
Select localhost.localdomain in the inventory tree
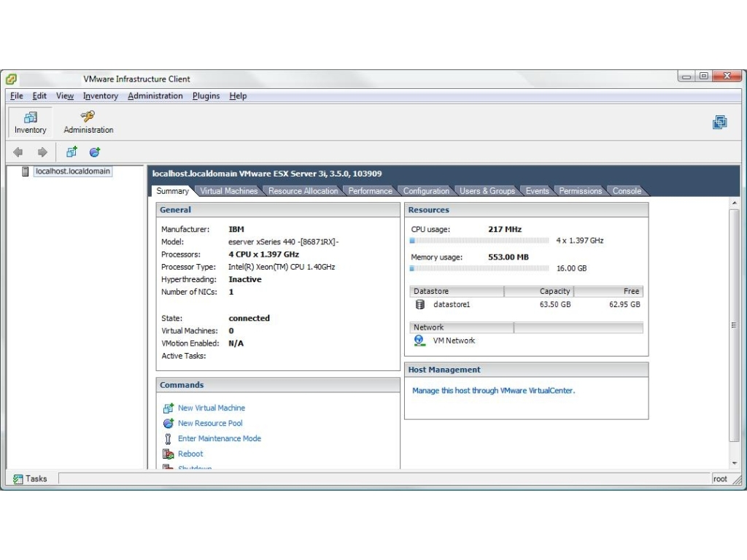[x=73, y=171]
